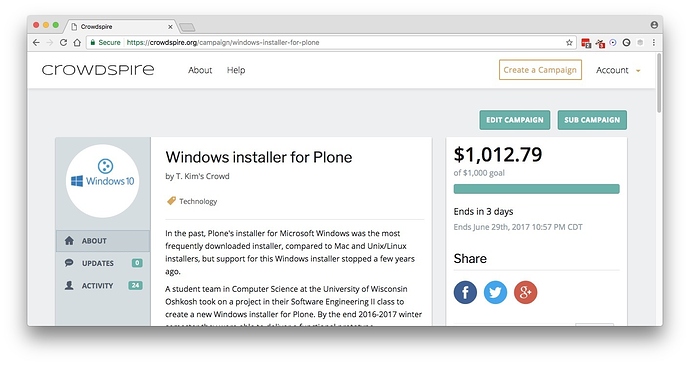Open the About sidebar tab
Viewport: 690px width, 365px height.
tap(103, 241)
